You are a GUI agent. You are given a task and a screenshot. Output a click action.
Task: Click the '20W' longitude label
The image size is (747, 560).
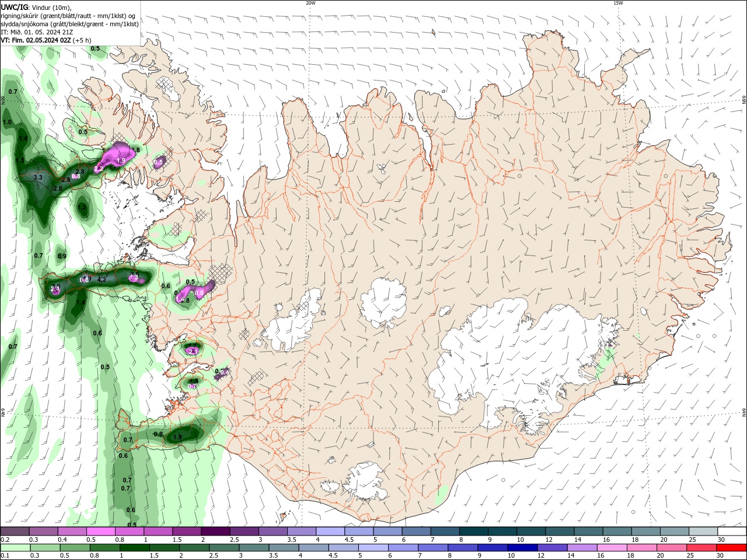[310, 3]
